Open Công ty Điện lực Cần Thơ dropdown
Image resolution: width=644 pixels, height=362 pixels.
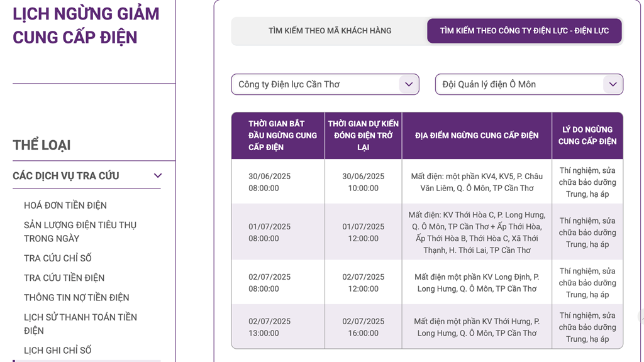[x=325, y=84]
